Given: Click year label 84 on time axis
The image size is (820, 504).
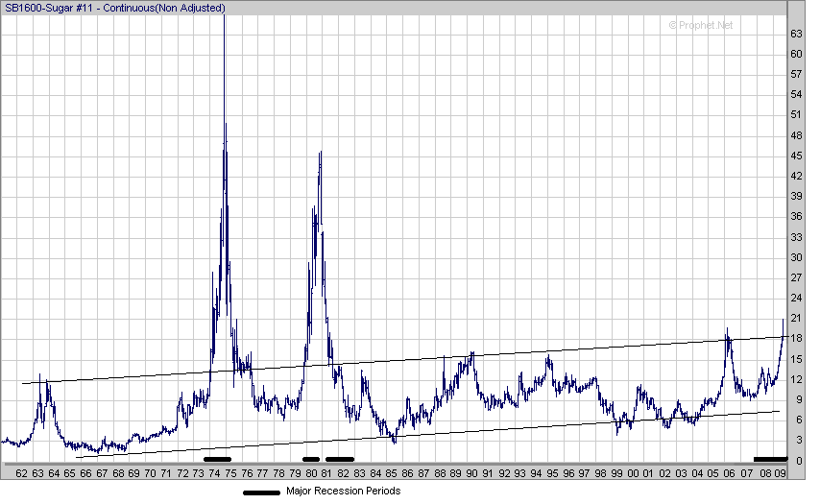Looking at the screenshot, I should tap(375, 473).
